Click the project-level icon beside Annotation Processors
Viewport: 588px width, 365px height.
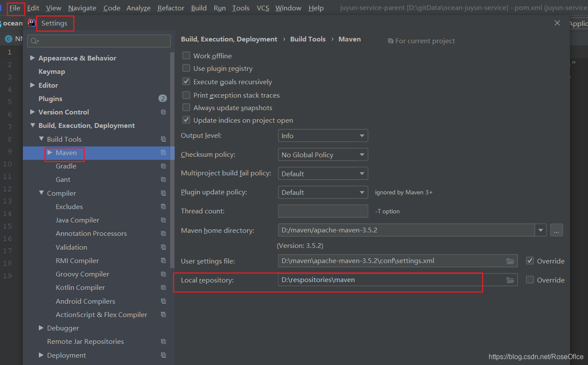click(163, 234)
